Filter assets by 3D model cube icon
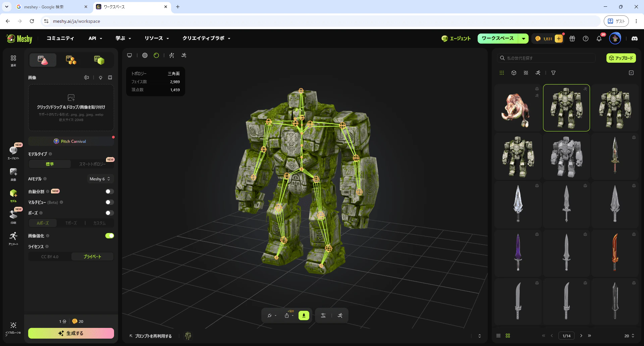The height and width of the screenshot is (346, 644). click(514, 73)
